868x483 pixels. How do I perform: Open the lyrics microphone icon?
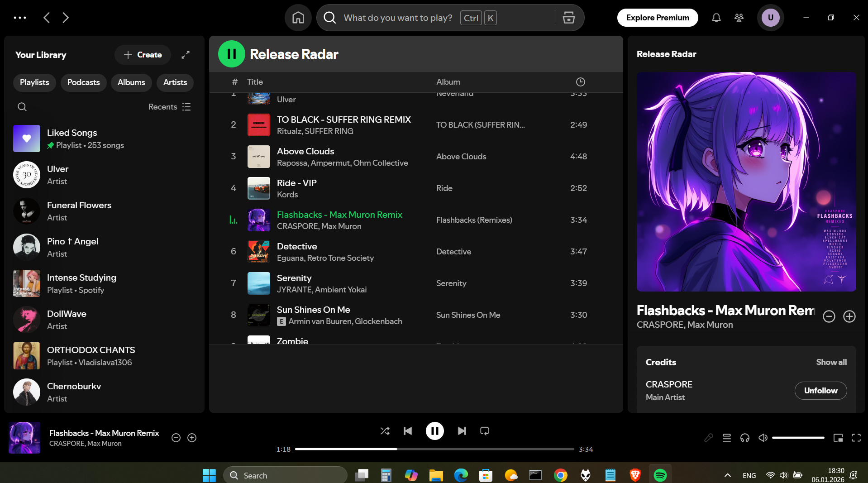click(x=709, y=438)
